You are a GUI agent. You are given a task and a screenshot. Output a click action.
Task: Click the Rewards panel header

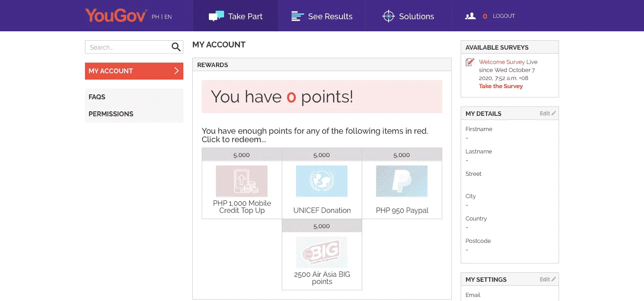[322, 64]
